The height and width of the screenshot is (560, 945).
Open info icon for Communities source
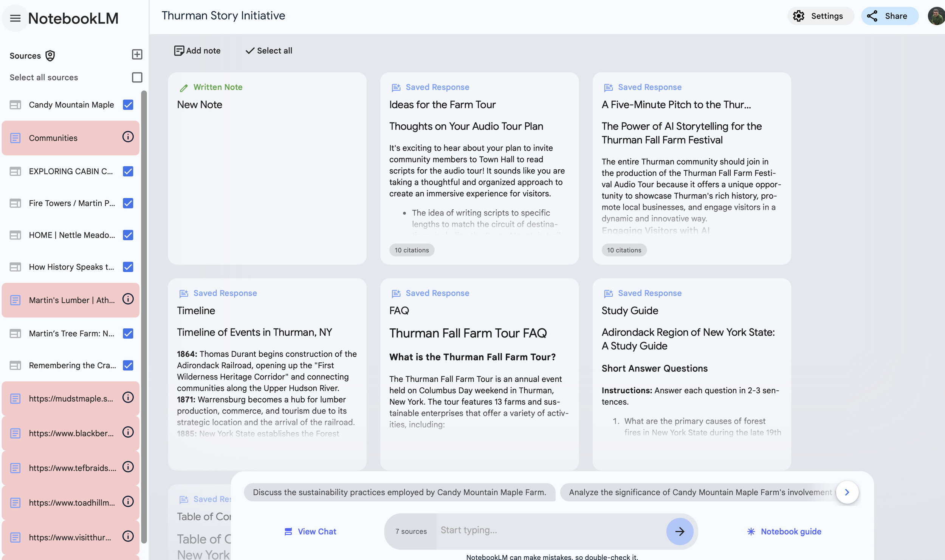(x=128, y=137)
